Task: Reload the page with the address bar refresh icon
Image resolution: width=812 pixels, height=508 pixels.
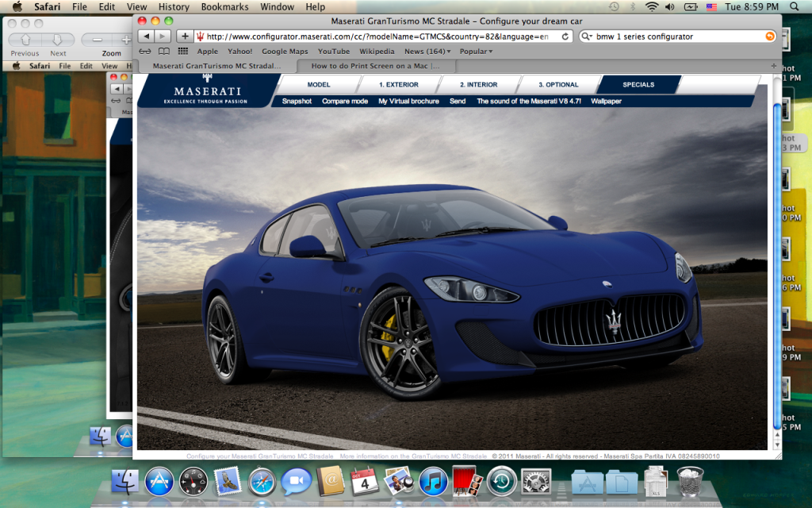Action: 565,37
